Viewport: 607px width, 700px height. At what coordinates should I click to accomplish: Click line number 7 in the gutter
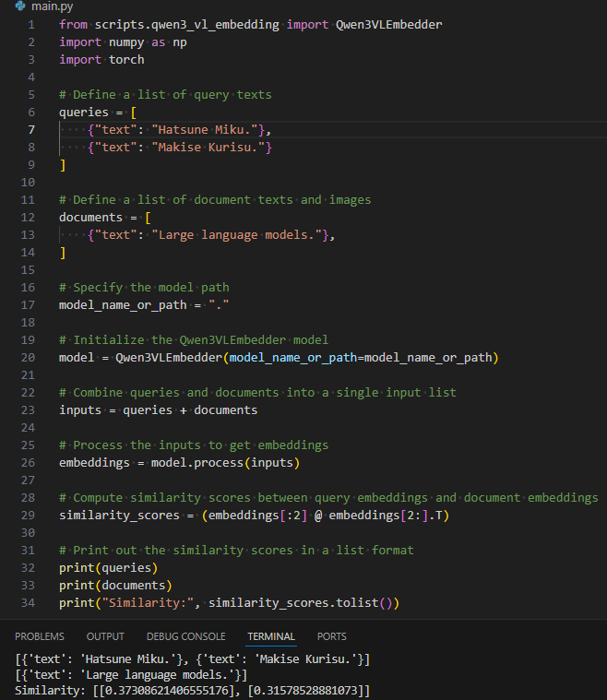pos(31,129)
